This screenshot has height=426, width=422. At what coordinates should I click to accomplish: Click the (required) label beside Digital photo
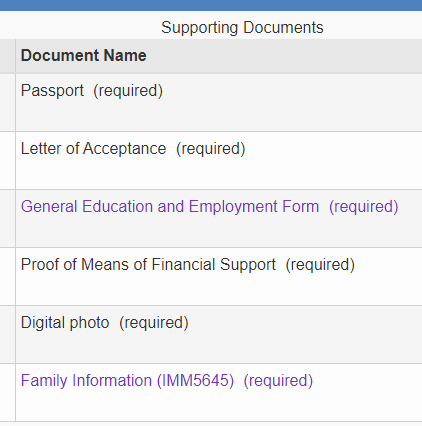(154, 323)
